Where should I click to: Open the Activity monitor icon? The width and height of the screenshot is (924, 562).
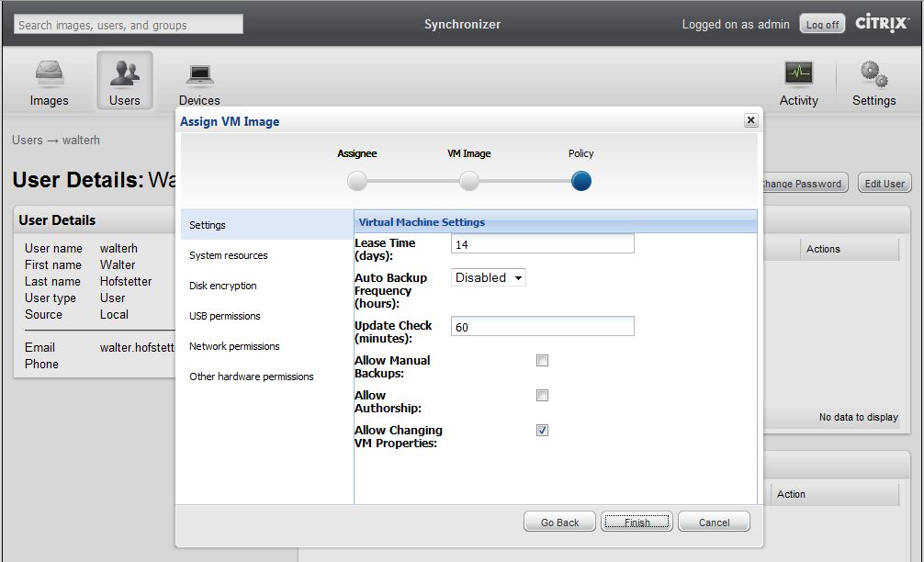798,73
